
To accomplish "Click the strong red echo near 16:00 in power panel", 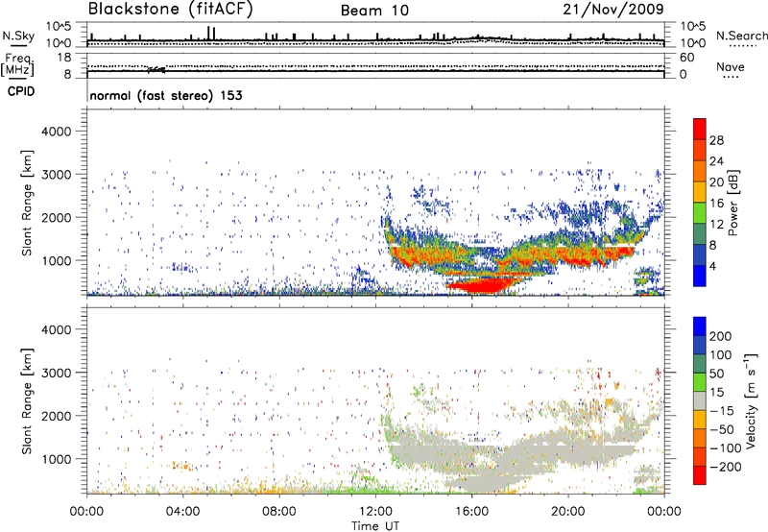I will pos(480,284).
